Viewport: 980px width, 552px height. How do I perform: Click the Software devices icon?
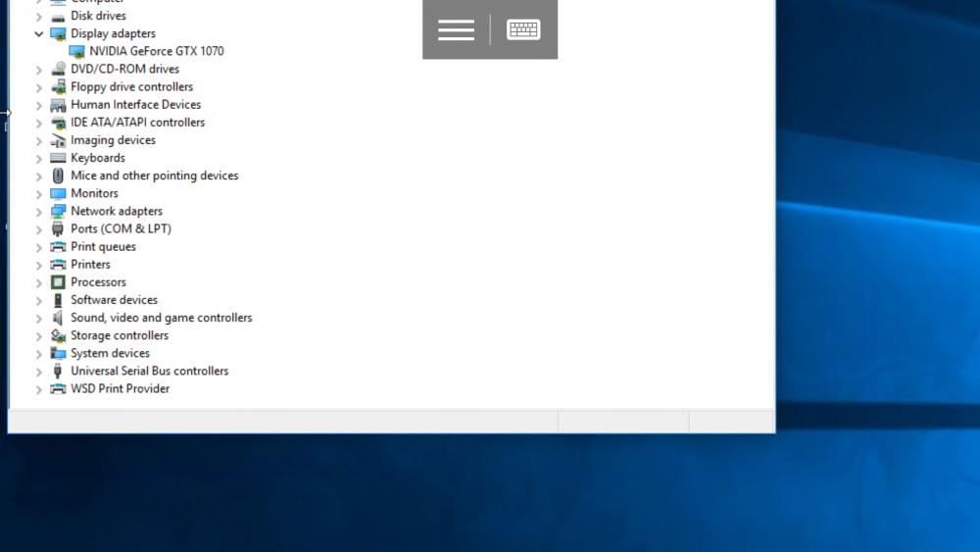coord(58,300)
